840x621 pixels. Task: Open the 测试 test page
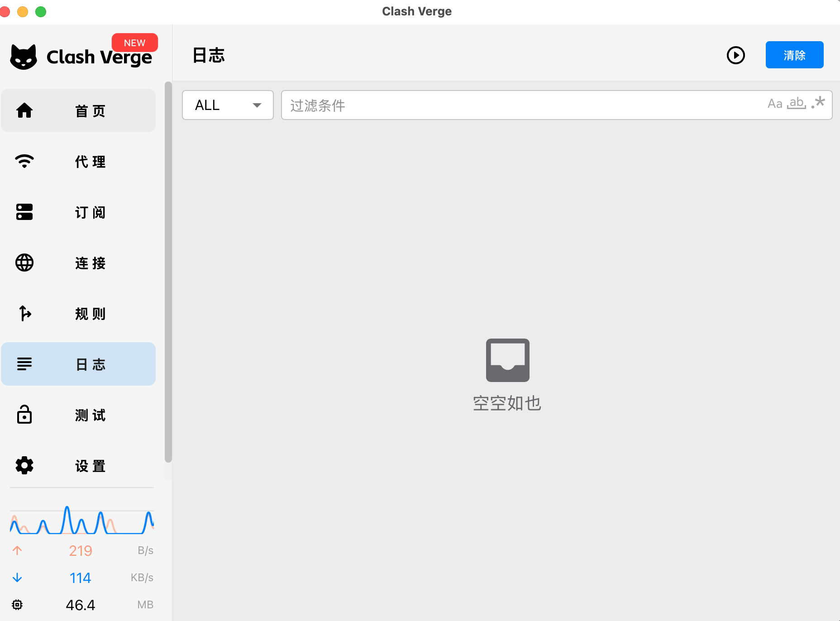pos(78,415)
